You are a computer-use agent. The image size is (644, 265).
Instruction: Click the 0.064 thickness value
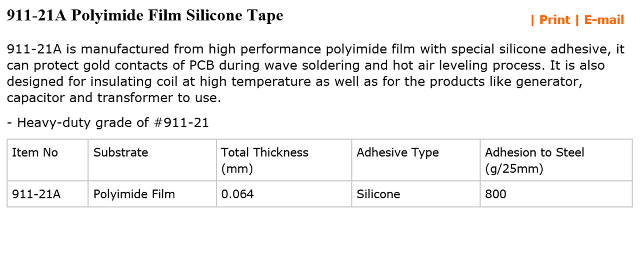pyautogui.click(x=237, y=194)
